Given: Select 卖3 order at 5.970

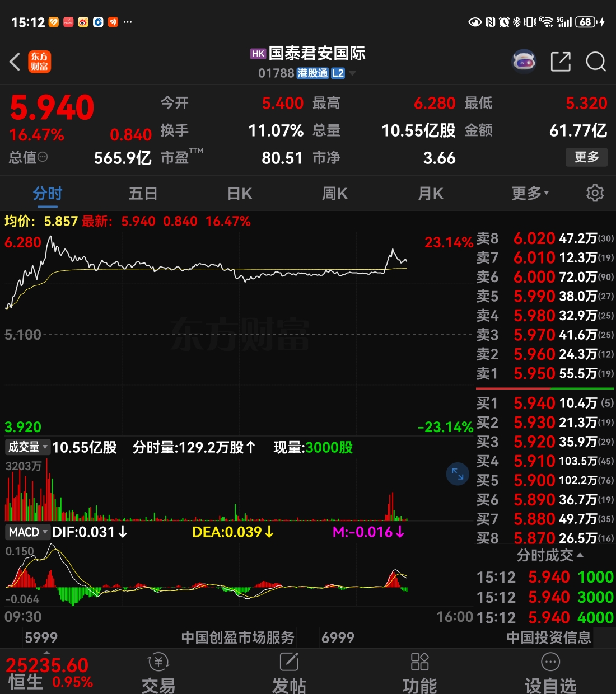Looking at the screenshot, I should pyautogui.click(x=545, y=335).
